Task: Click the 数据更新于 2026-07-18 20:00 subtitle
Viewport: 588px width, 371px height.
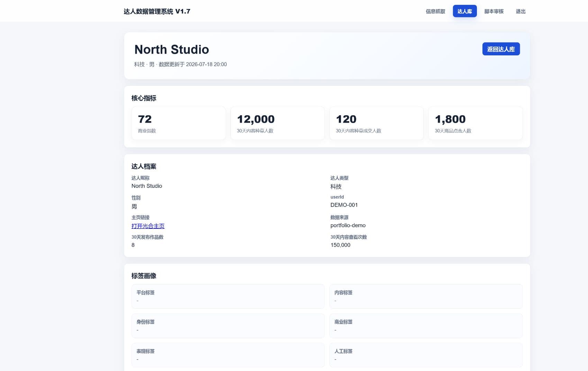Action: point(193,64)
